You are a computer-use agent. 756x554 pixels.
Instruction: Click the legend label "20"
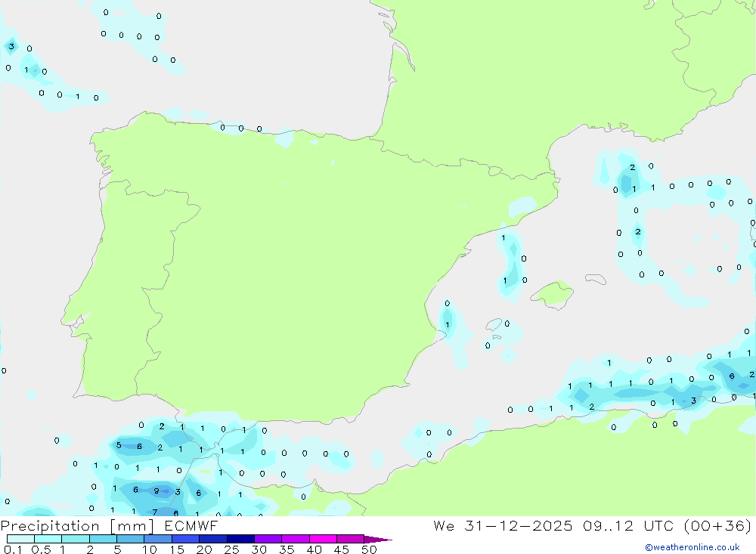tap(204, 549)
